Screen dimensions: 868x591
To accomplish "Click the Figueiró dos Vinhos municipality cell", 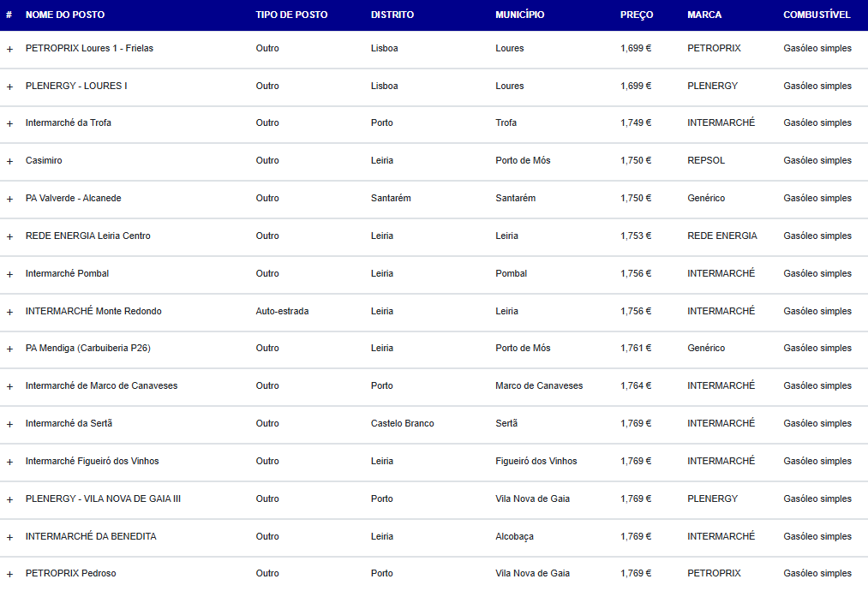I will pyautogui.click(x=536, y=461).
